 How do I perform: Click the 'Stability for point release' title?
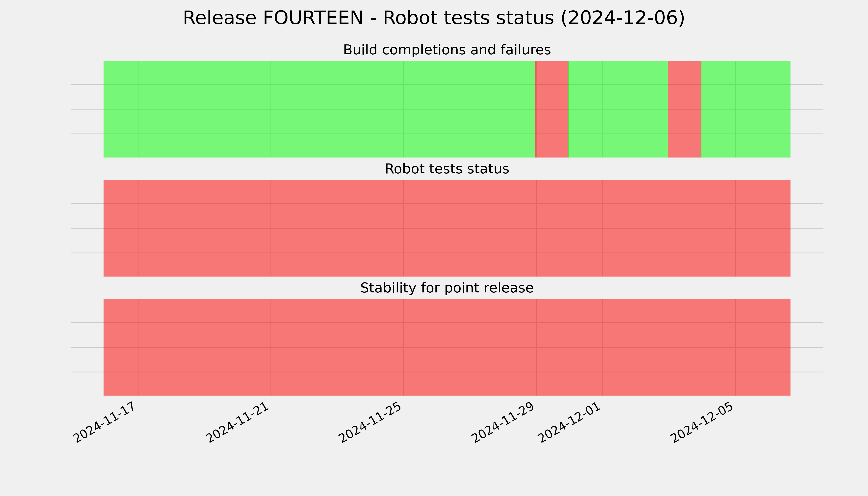click(x=447, y=288)
